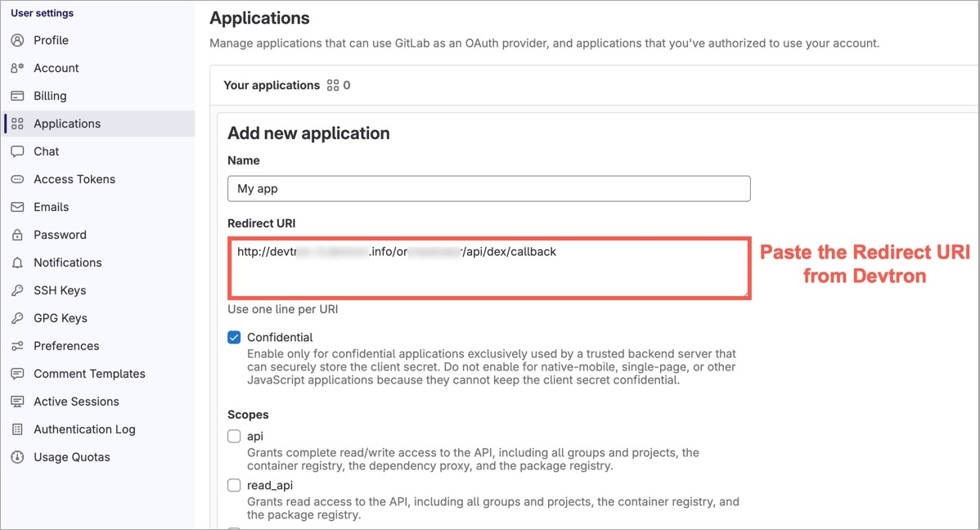Viewport: 980px width, 530px height.
Task: Uncheck the Confidential checkbox
Action: pyautogui.click(x=235, y=337)
